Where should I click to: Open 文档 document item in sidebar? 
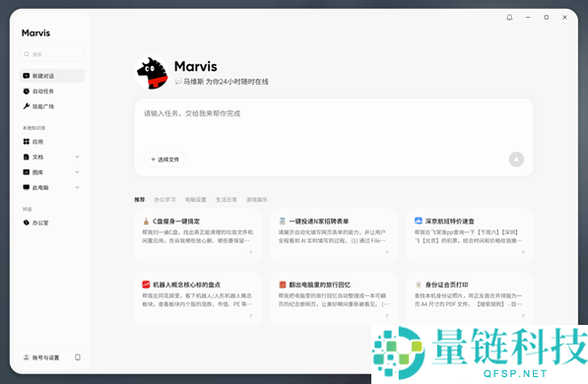tap(52, 157)
